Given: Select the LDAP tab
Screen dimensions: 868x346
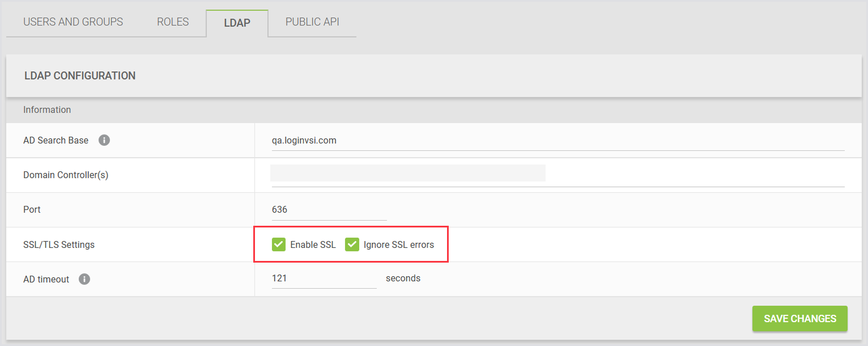Looking at the screenshot, I should coord(237,23).
